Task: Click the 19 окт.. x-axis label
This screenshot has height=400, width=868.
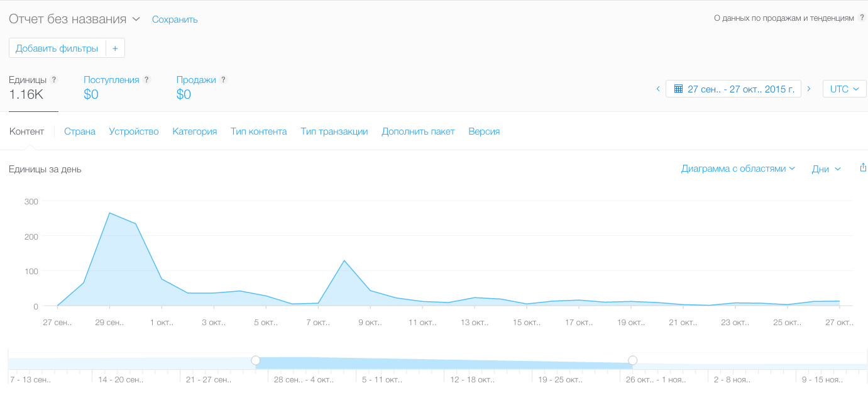Action: coord(631,323)
